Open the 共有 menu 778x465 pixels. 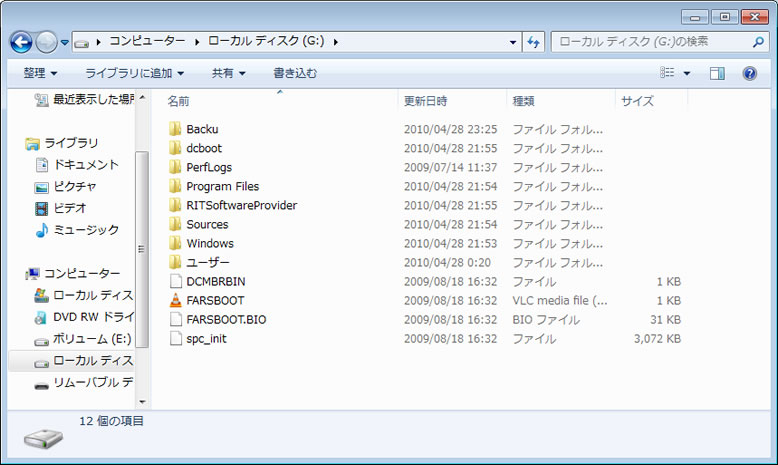(229, 73)
